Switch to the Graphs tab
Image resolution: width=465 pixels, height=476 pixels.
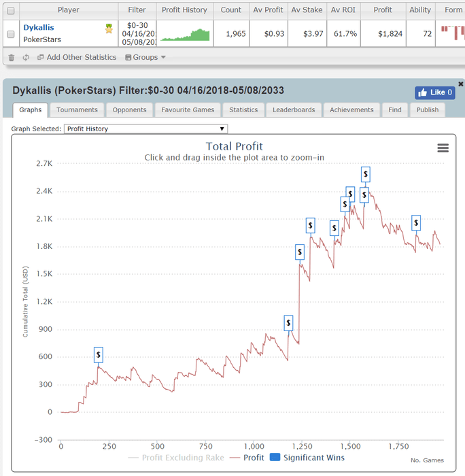[31, 110]
